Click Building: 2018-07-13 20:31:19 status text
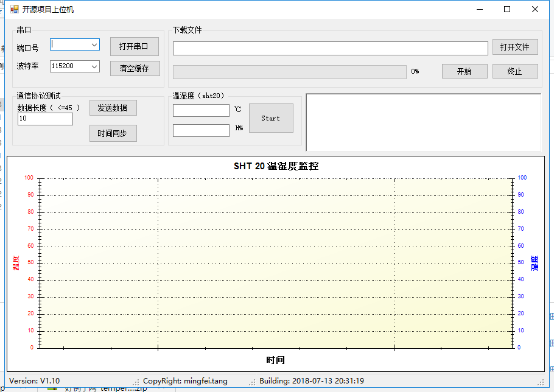 coord(312,381)
